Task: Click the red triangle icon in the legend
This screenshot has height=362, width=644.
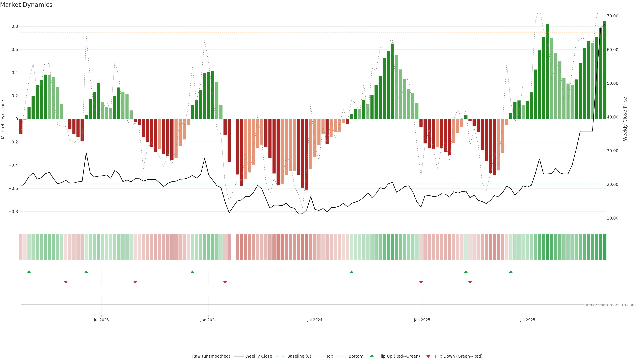Action: point(428,356)
